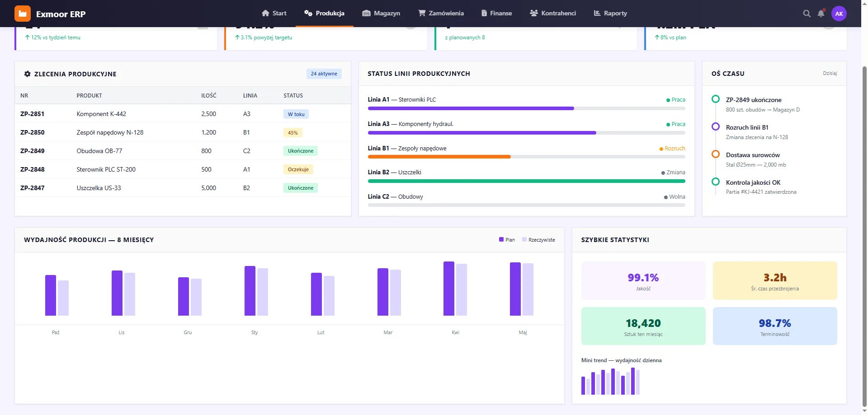This screenshot has height=415, width=868.
Task: Click the ILOŚĆ column header
Action: click(x=209, y=96)
